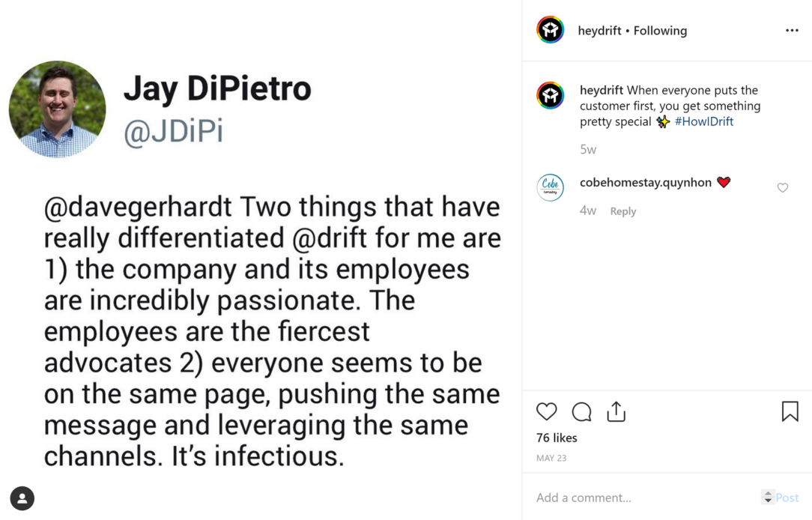812x520 pixels.
Task: Open cobehomestay.quynhon's profile avatar
Action: click(x=551, y=187)
